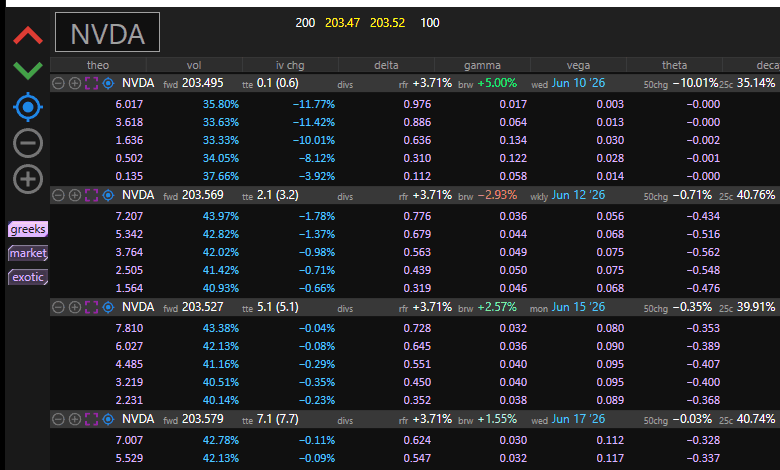Click vega value 0.117

pyautogui.click(x=610, y=458)
